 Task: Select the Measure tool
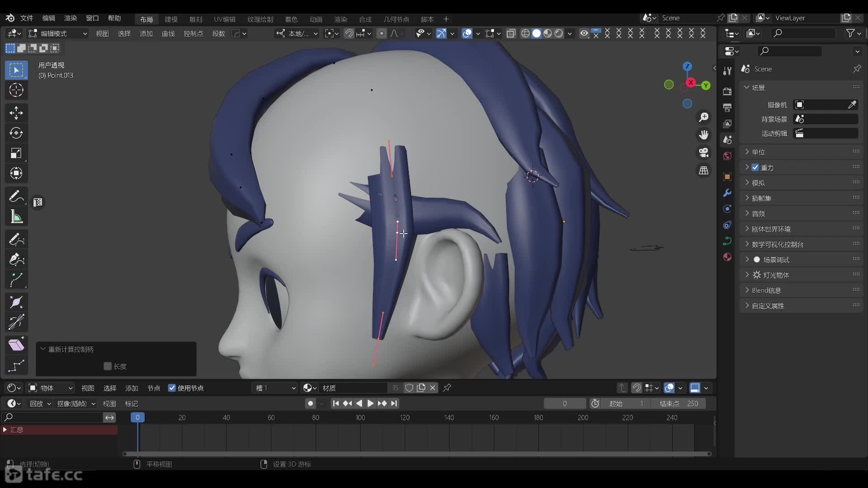[x=16, y=217]
